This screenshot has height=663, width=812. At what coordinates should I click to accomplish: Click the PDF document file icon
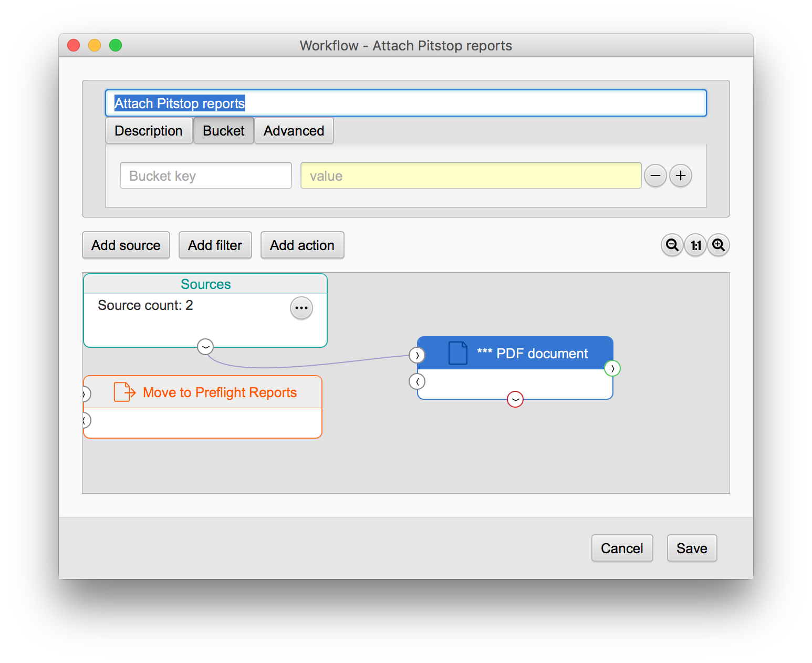click(x=458, y=353)
